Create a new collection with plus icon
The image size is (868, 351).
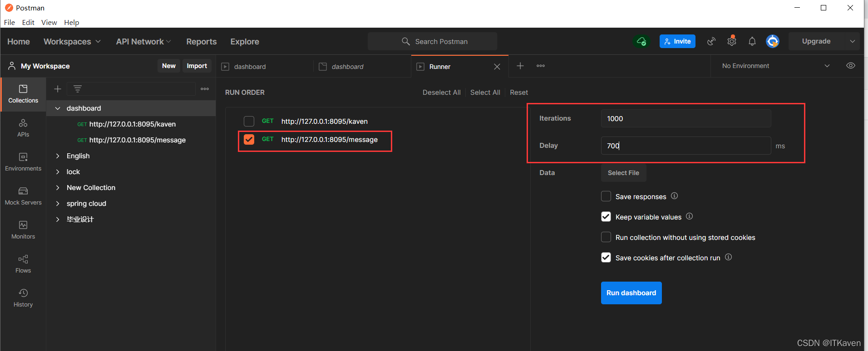(58, 89)
